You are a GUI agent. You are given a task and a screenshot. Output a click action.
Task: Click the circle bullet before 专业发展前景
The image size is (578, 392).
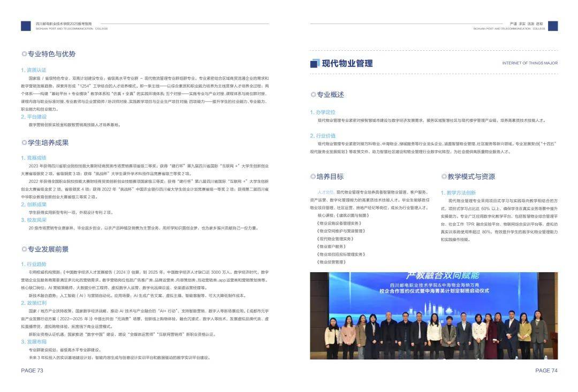coord(24,249)
